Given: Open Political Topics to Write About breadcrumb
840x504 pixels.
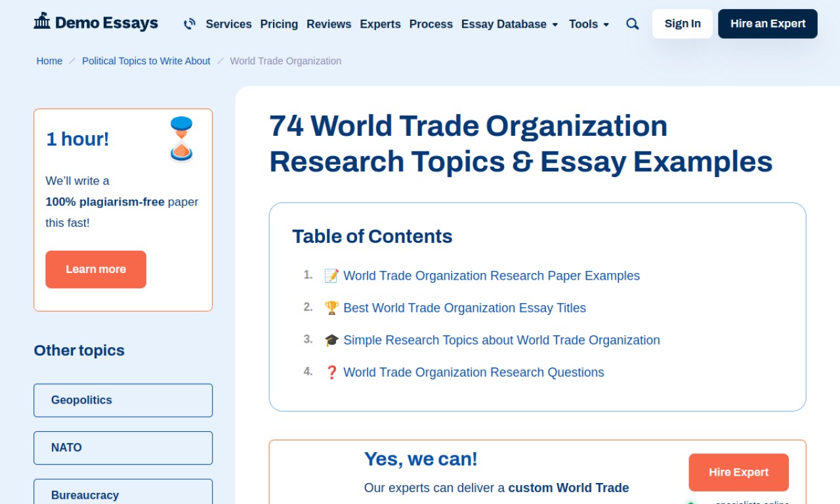Looking at the screenshot, I should coord(146,61).
